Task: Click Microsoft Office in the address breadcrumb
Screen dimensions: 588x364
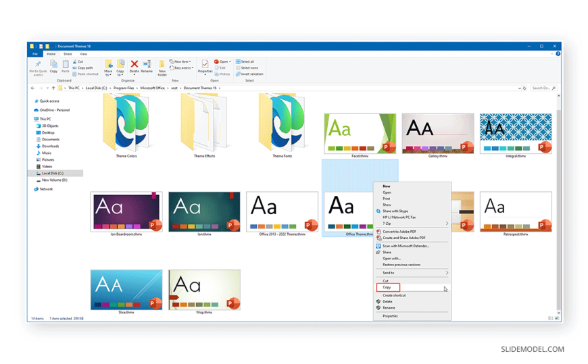Action: coord(152,88)
